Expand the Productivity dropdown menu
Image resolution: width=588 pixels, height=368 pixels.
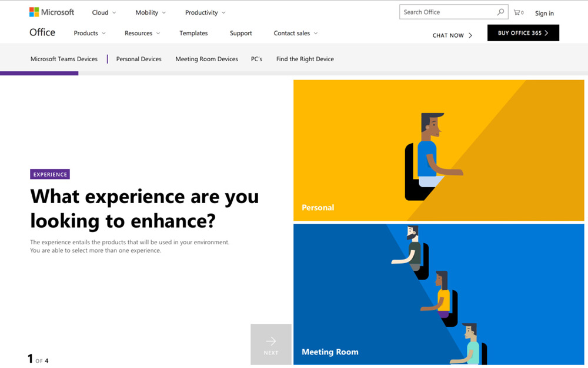point(205,12)
